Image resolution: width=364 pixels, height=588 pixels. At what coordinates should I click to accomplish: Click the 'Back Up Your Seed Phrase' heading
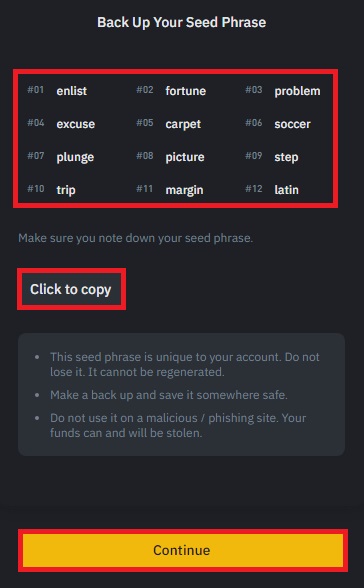click(x=182, y=22)
